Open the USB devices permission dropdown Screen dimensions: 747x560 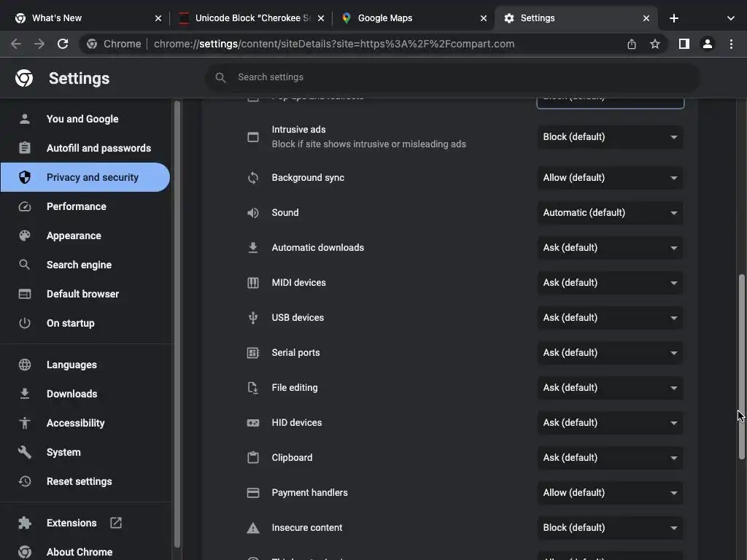[610, 318]
